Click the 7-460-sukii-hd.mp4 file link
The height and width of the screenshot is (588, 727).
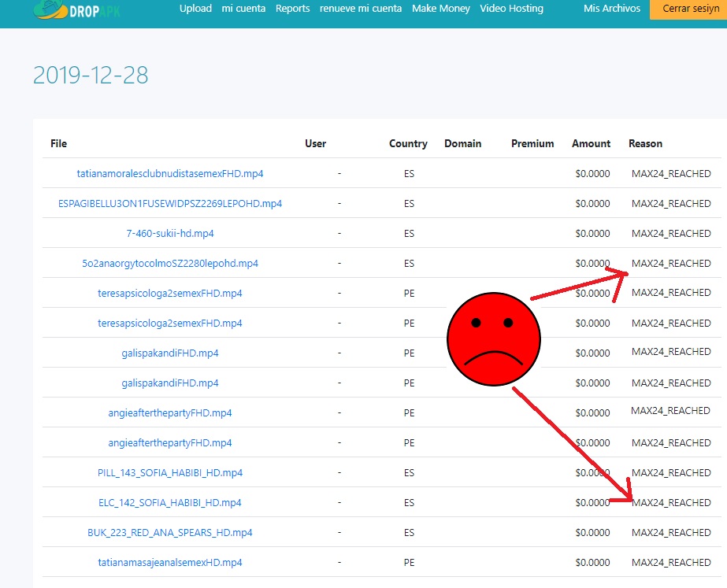pyautogui.click(x=170, y=234)
